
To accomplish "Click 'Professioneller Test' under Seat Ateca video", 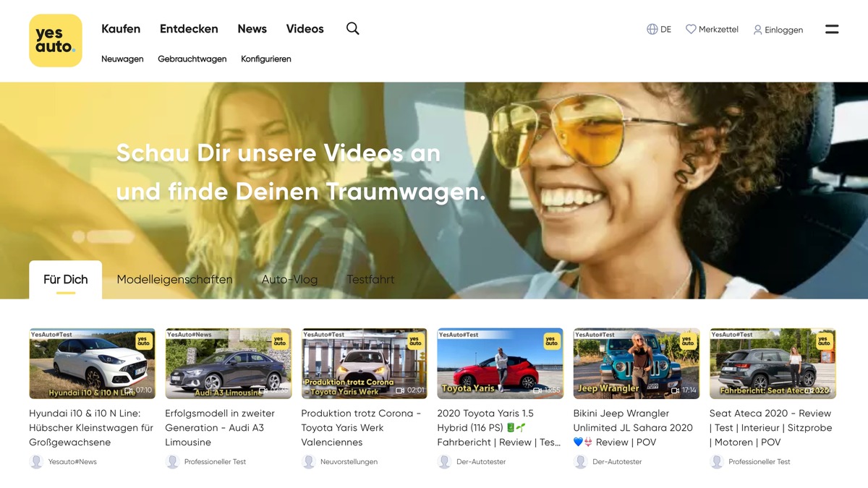I will point(759,462).
